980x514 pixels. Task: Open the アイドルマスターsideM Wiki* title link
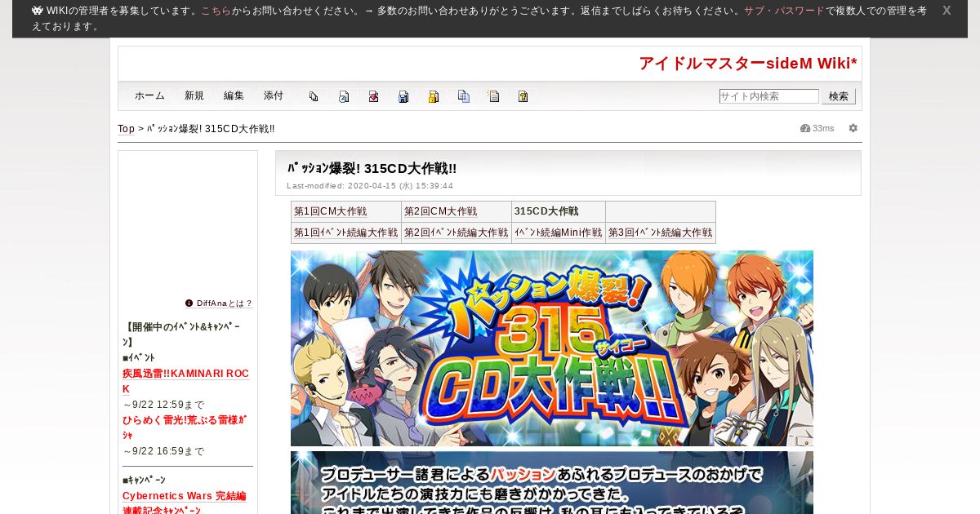[x=748, y=64]
